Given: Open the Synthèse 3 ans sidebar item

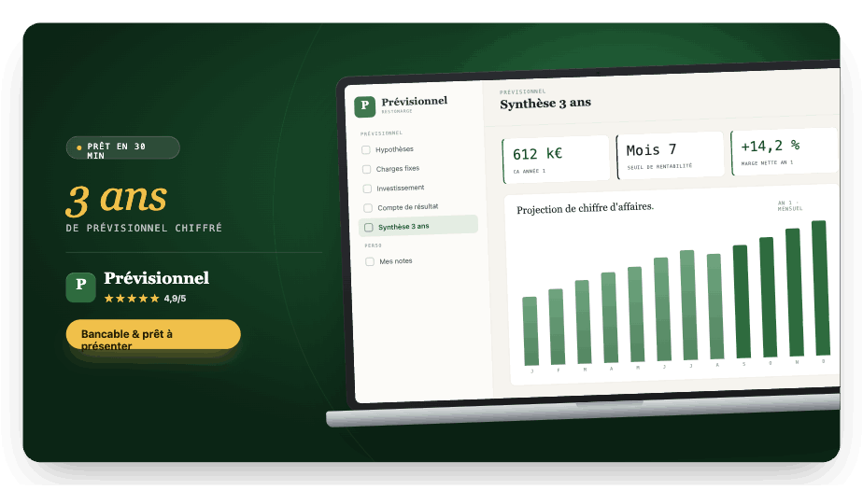Looking at the screenshot, I should pos(418,226).
